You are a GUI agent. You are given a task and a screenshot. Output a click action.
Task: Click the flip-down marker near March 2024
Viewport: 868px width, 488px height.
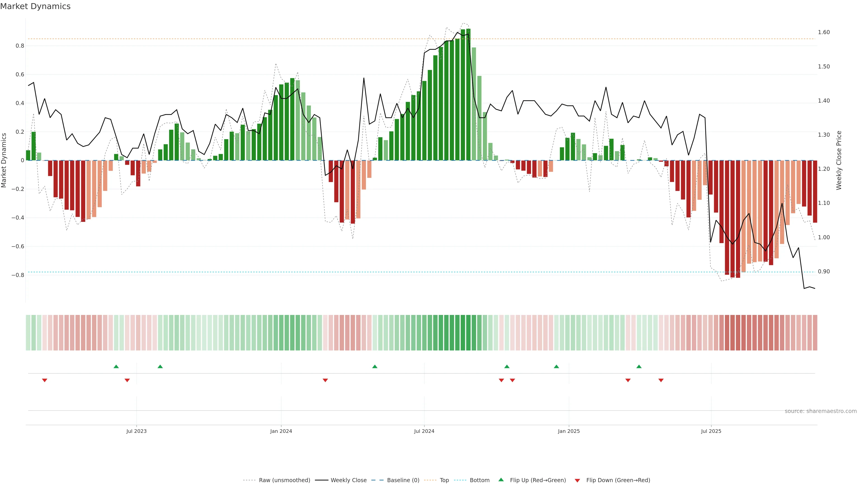pyautogui.click(x=325, y=380)
